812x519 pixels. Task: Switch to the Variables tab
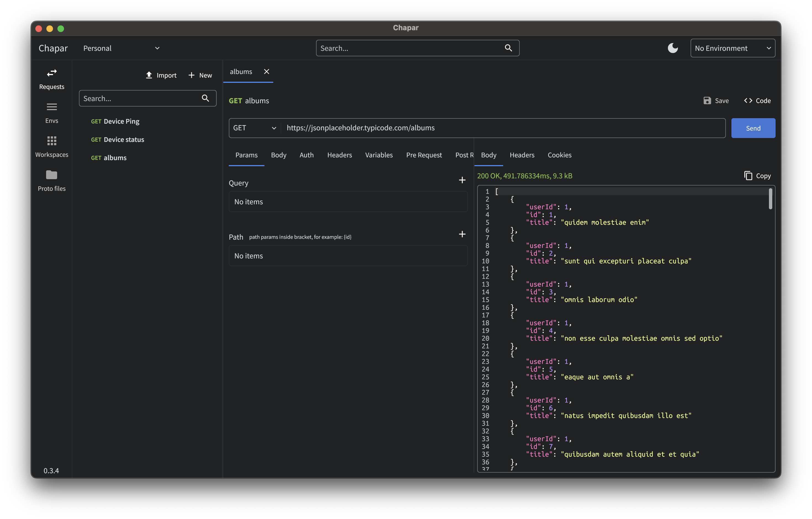(x=379, y=155)
